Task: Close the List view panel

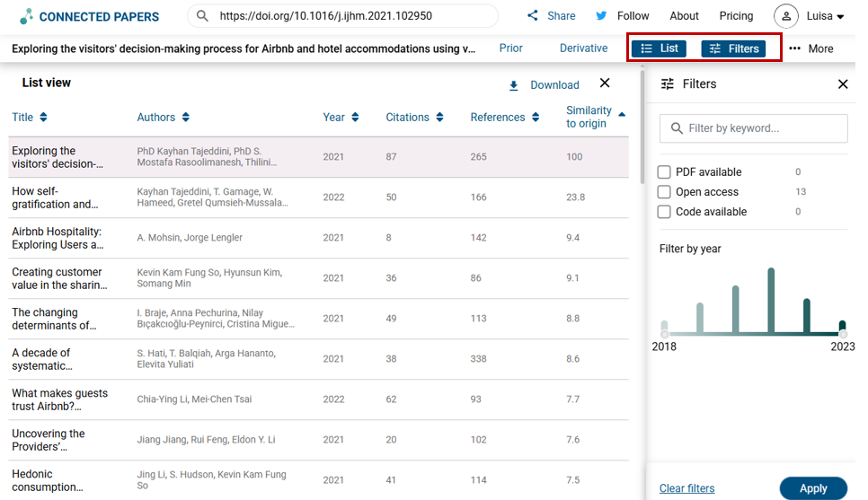Action: point(605,83)
